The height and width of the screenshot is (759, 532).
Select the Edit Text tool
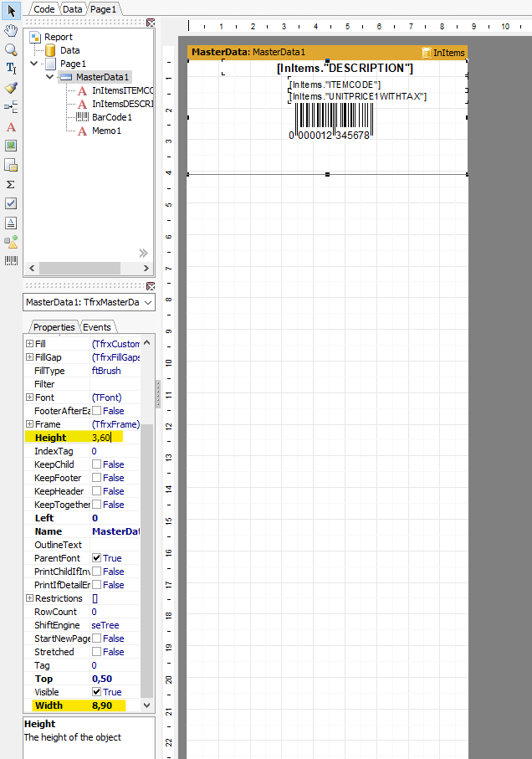pyautogui.click(x=11, y=69)
